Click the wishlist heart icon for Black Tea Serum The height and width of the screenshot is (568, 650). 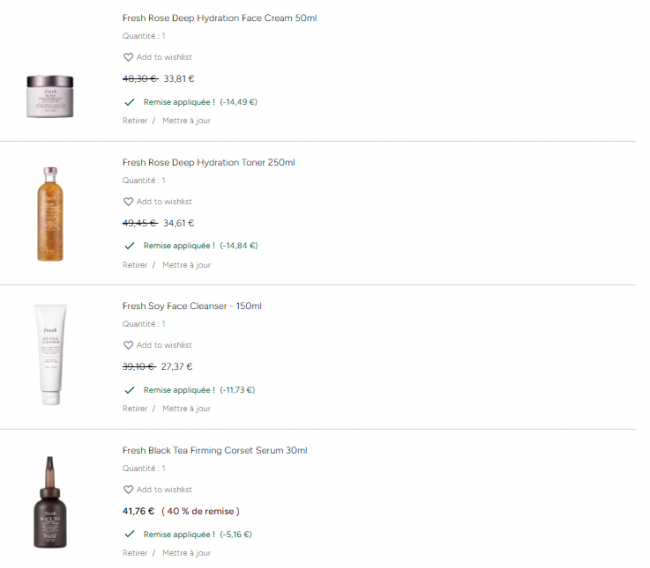click(128, 490)
